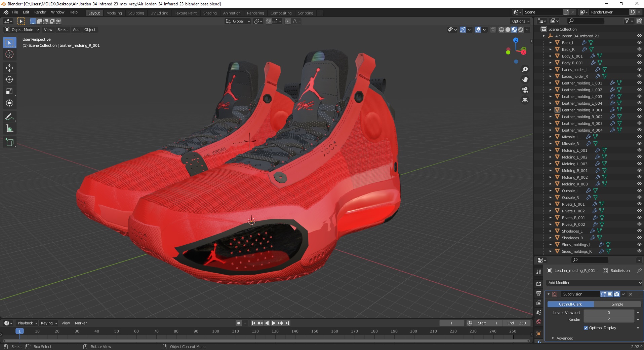Open the Tool properties tab

click(539, 272)
